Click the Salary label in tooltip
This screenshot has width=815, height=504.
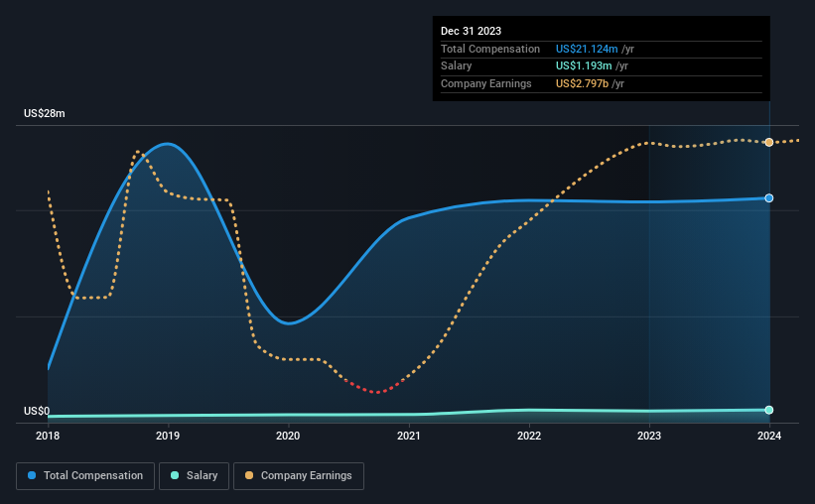(x=457, y=66)
